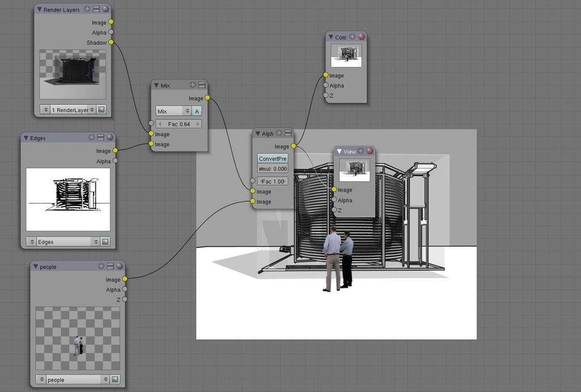
Task: Toggle the 'A' alpha button in Mix node
Action: (x=197, y=111)
